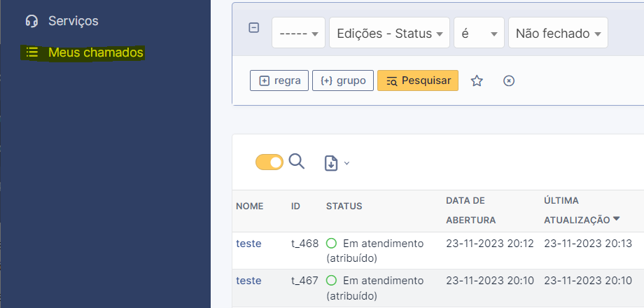Click the green status circle for t_467
Screen dimensions: 644x308
tap(331, 281)
